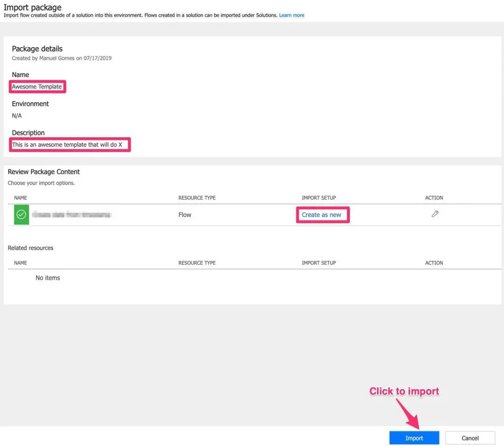
Task: Click the 'No items' text in Related resources
Action: (x=48, y=278)
